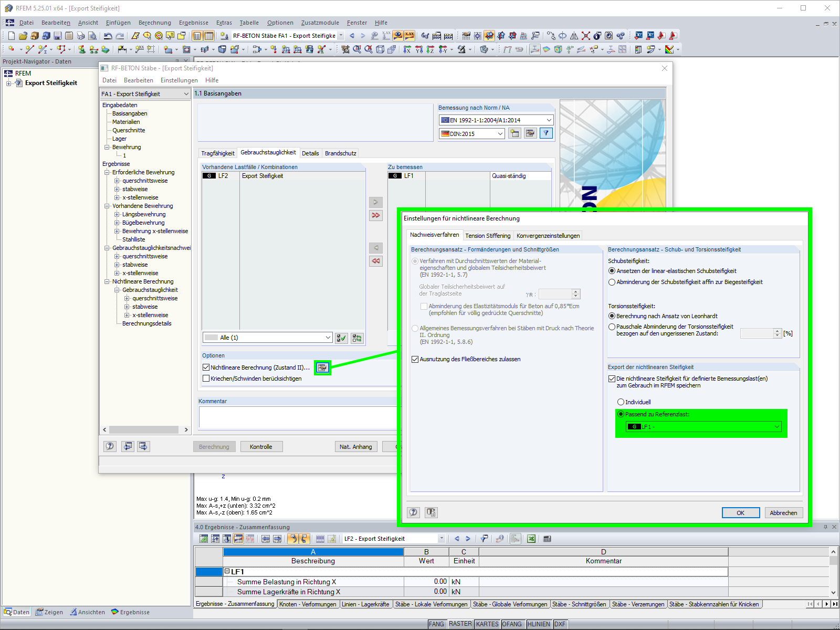Tick Kriechen/Schwinden berücksichtigen

coord(206,379)
